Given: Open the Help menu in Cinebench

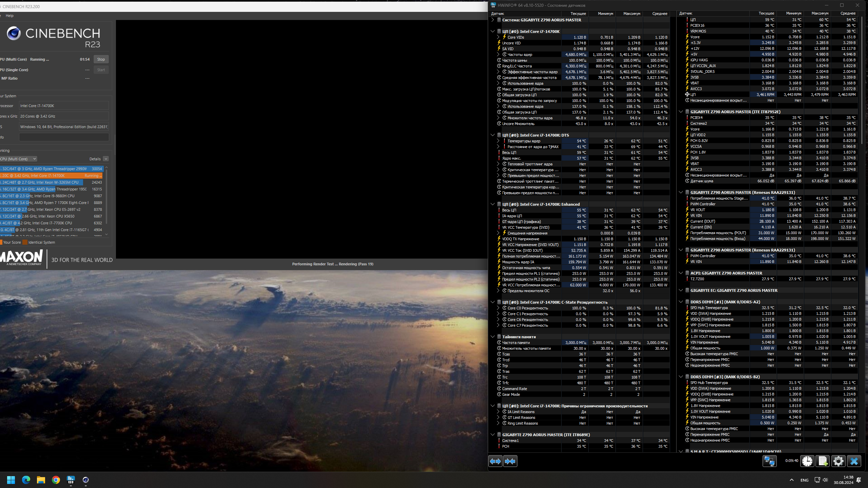Looking at the screenshot, I should pos(9,16).
